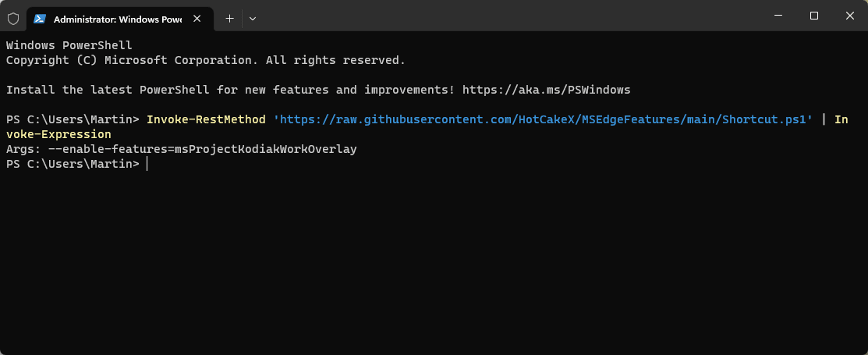Maximize the terminal window
The height and width of the screenshot is (355, 868).
point(813,16)
